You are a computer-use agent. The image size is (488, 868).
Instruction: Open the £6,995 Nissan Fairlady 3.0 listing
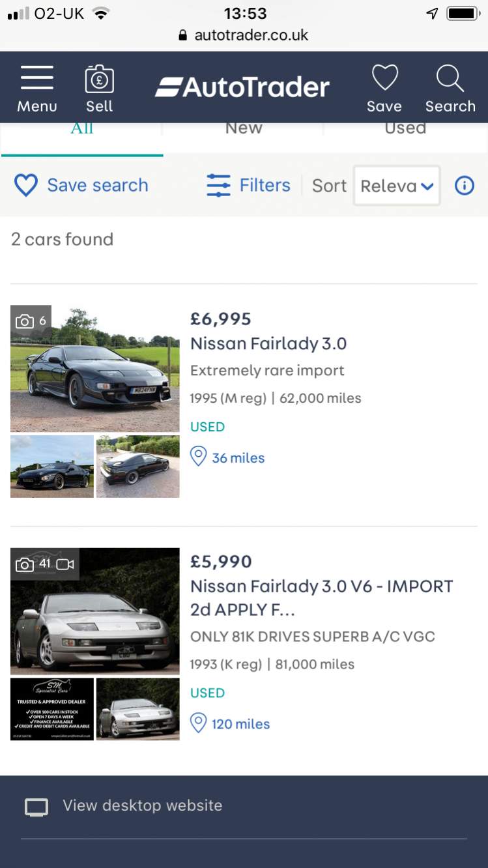pos(268,343)
